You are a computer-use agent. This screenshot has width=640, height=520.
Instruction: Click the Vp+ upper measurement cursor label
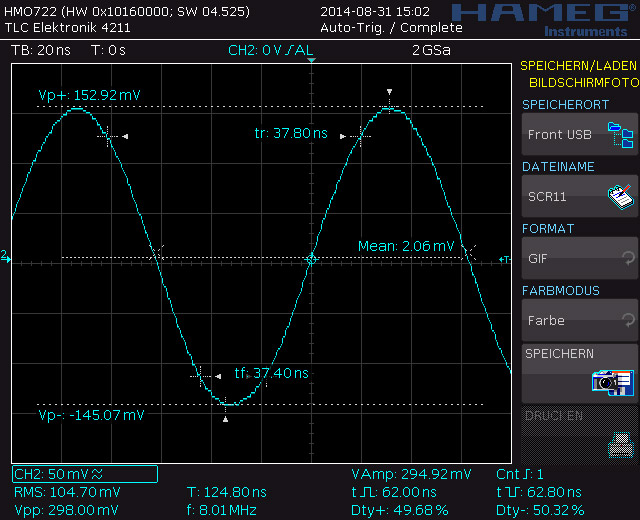[x=89, y=95]
